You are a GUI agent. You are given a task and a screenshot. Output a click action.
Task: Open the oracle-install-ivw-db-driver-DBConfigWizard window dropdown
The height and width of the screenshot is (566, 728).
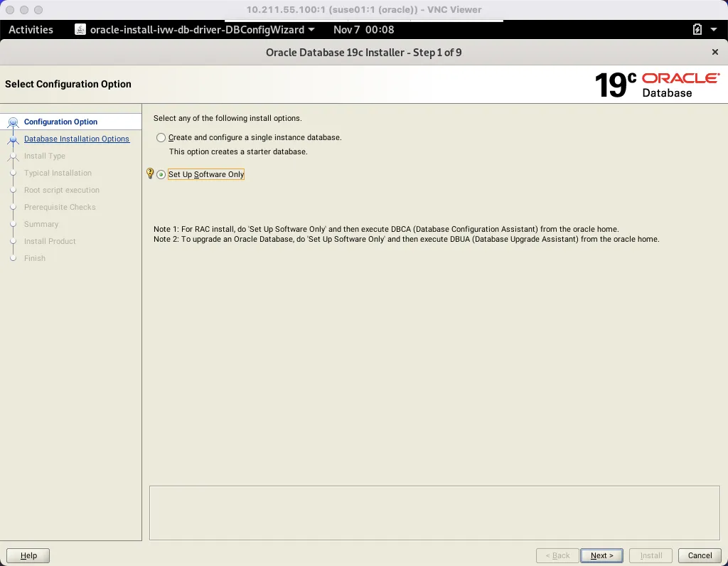click(313, 30)
